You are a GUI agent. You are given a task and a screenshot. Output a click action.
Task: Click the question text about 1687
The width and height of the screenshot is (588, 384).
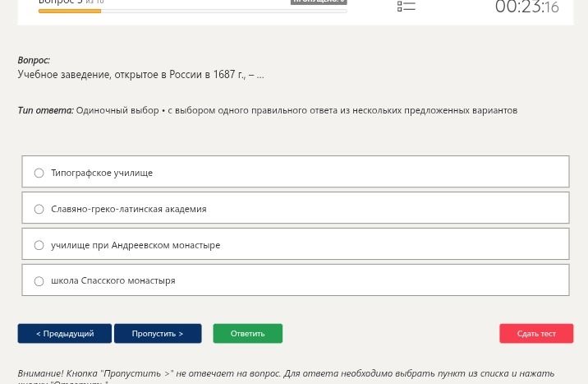pos(141,74)
